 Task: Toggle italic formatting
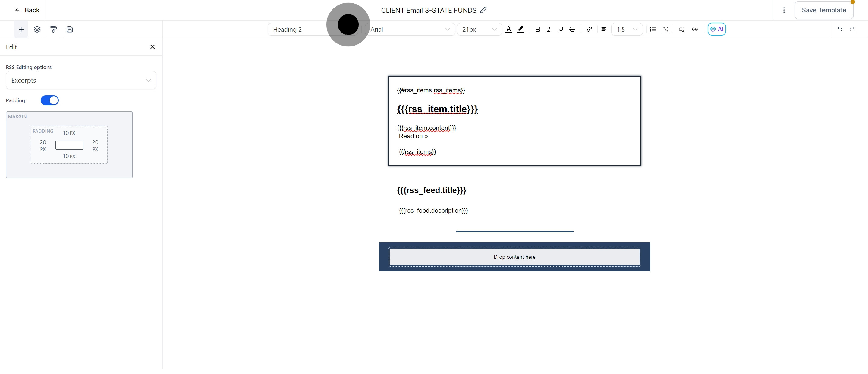click(x=549, y=29)
